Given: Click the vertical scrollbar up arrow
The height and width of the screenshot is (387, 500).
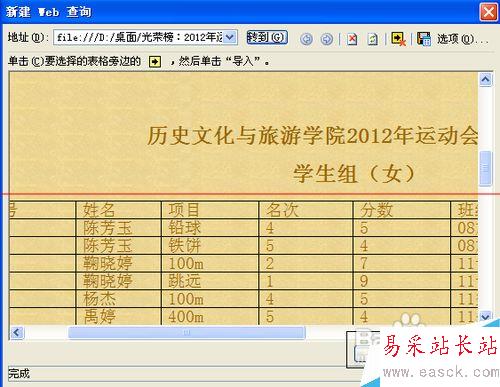Looking at the screenshot, I should coord(486,80).
